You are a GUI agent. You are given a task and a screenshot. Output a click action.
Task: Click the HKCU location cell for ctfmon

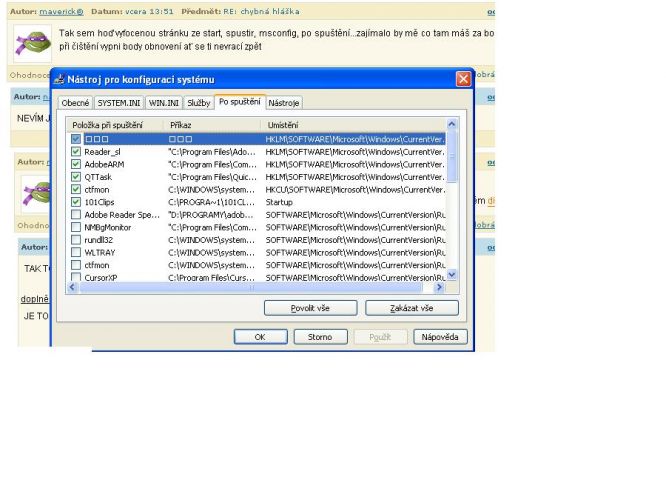coord(355,189)
